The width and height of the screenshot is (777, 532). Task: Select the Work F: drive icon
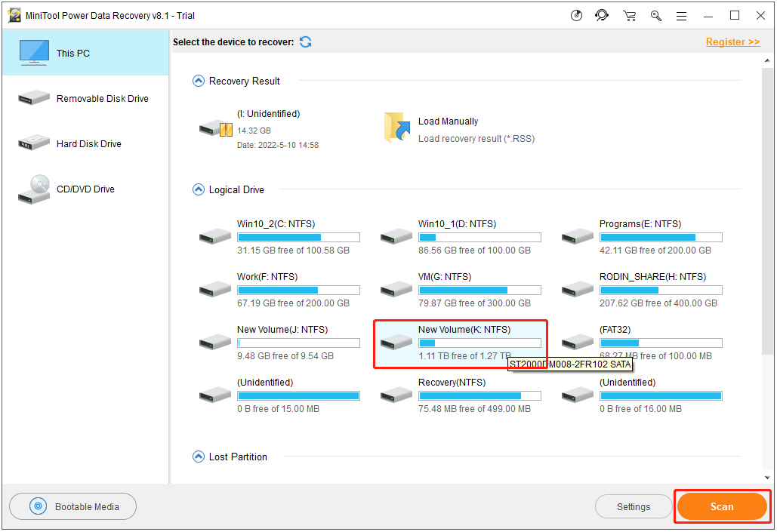coord(215,289)
